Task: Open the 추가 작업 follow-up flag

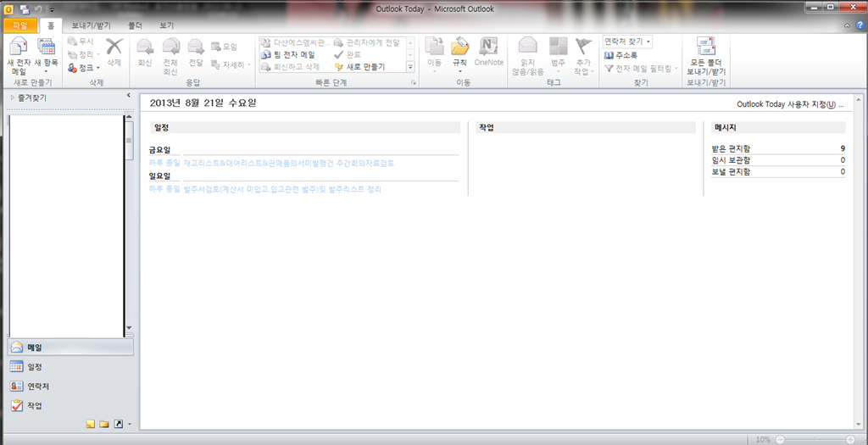Action: point(583,55)
